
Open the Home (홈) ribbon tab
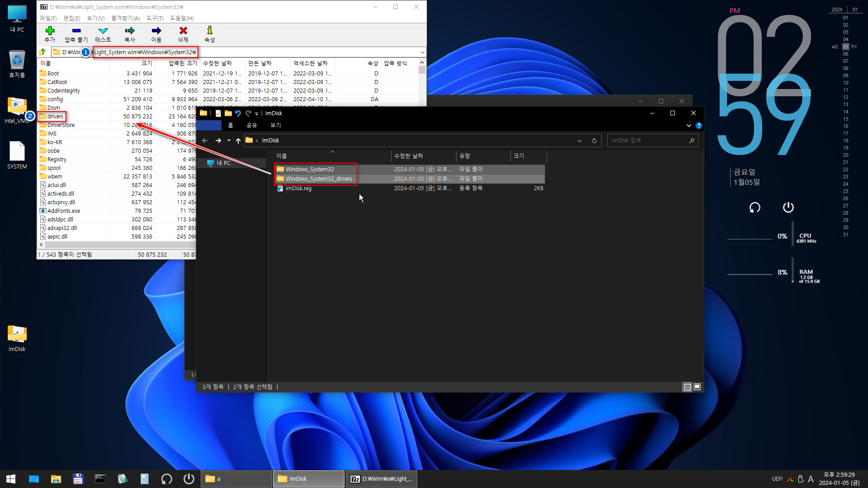pos(231,125)
